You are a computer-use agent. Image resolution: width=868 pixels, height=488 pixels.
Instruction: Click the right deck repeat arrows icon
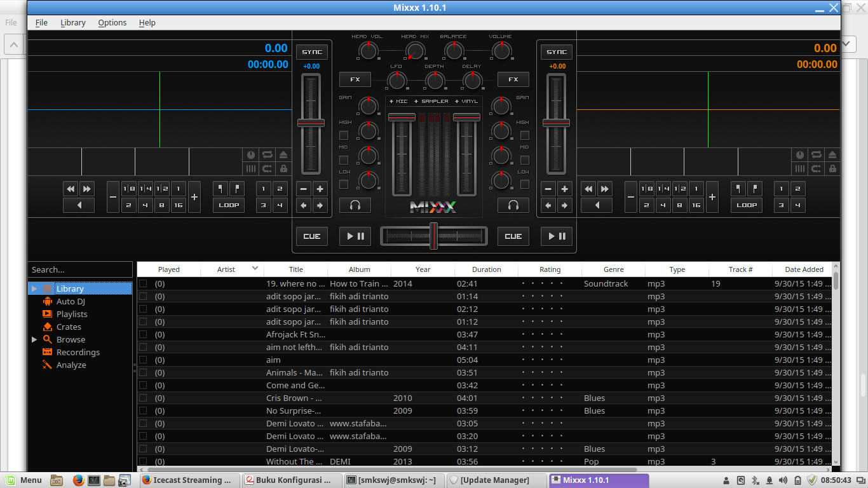coord(816,154)
